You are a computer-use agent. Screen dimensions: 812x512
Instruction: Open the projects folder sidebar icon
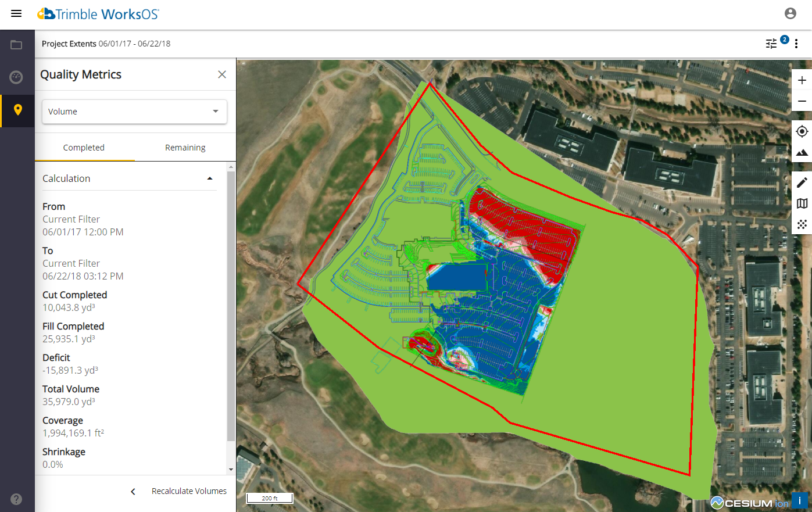pyautogui.click(x=16, y=45)
